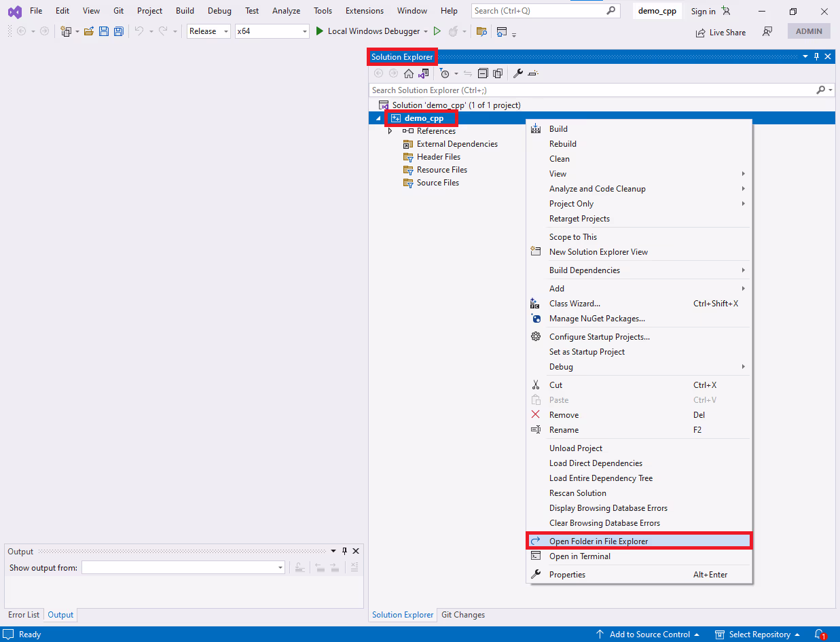This screenshot has width=840, height=642.
Task: Select Rebuild from the context menu
Action: pos(638,143)
